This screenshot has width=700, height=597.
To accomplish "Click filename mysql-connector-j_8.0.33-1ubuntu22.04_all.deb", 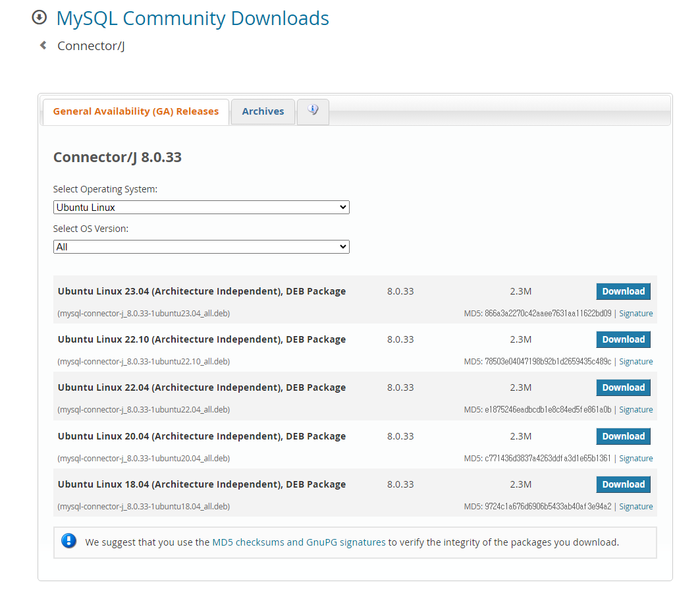I will pos(144,411).
